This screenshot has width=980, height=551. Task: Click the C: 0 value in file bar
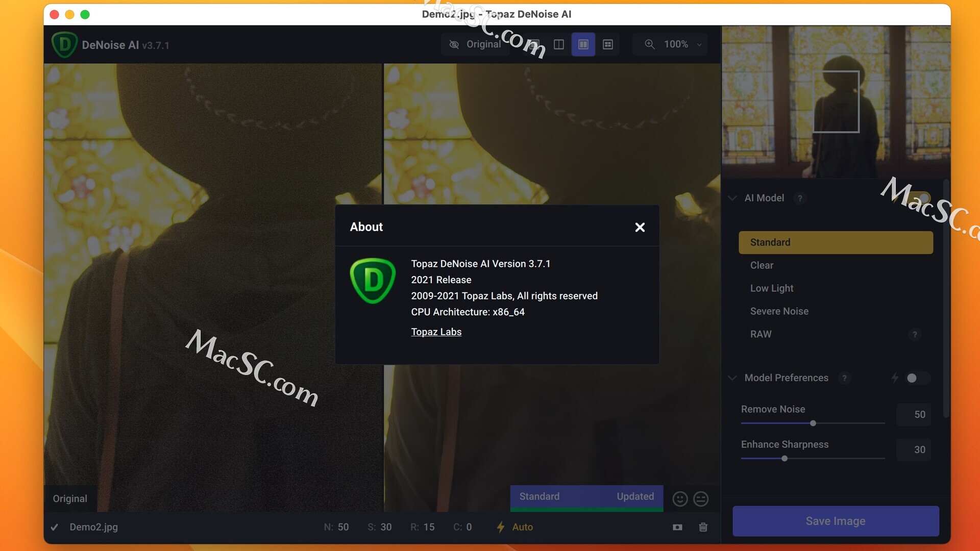tap(462, 527)
